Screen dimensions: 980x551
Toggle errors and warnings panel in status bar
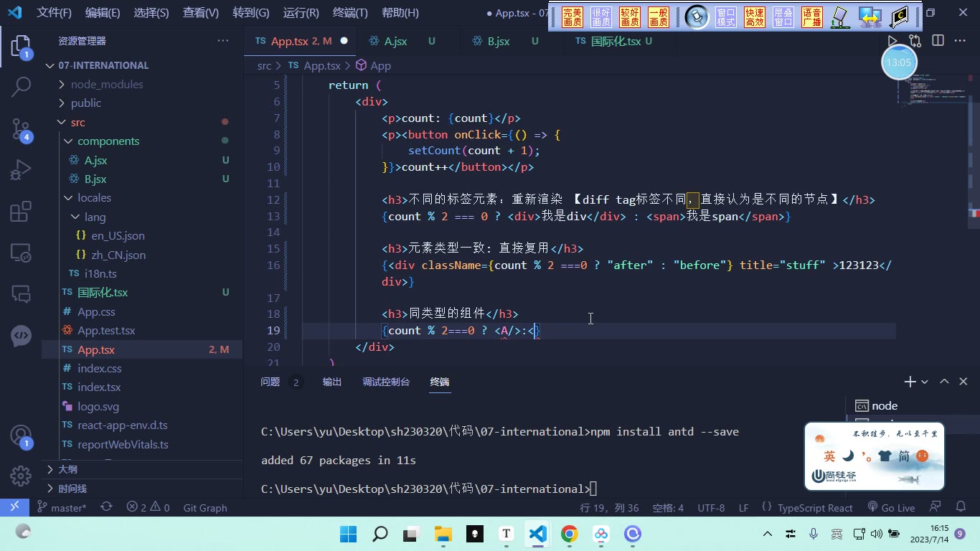pos(148,507)
